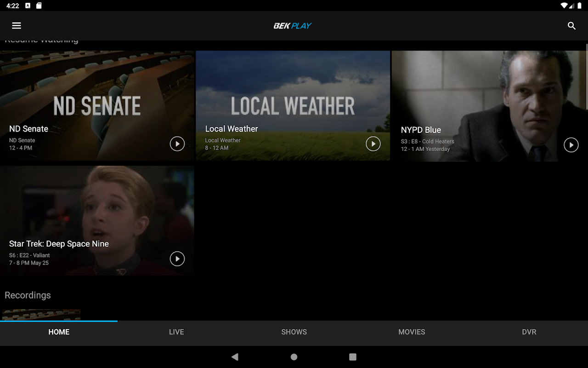Open the hamburger navigation menu
The image size is (588, 368).
coord(17,26)
